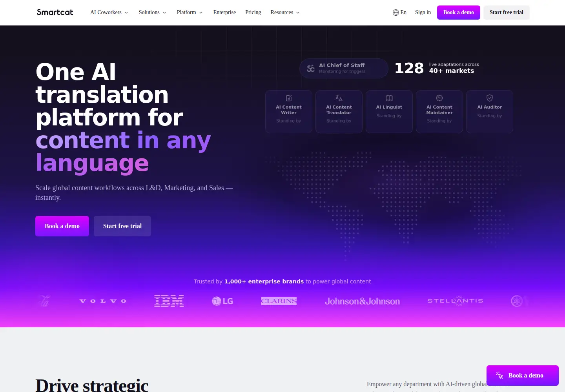Click the Stellantis logo
This screenshot has width=565, height=392.
(x=455, y=301)
